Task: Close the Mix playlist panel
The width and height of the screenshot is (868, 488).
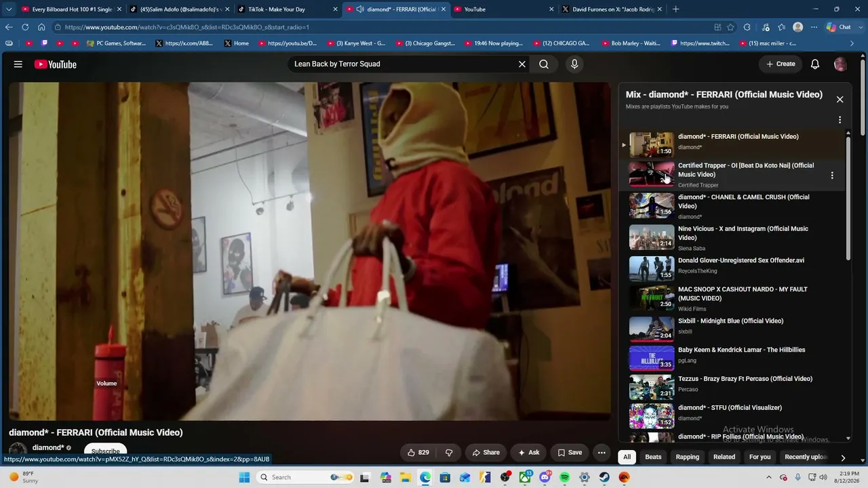Action: [840, 100]
